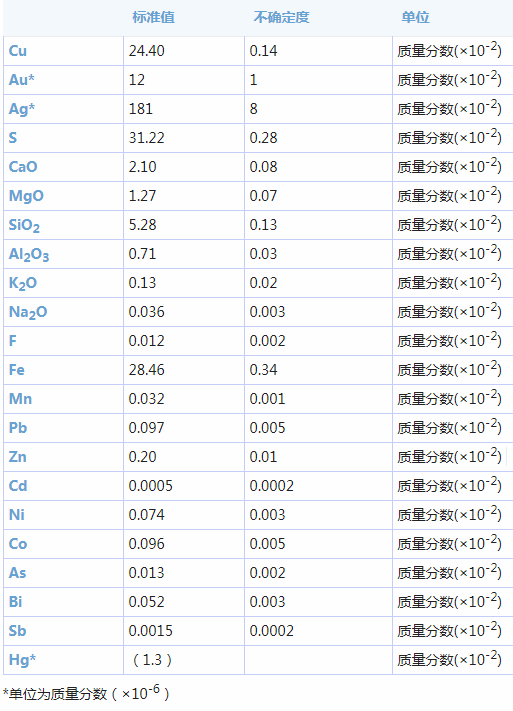Click the K2O standard value 0.13

142,283
